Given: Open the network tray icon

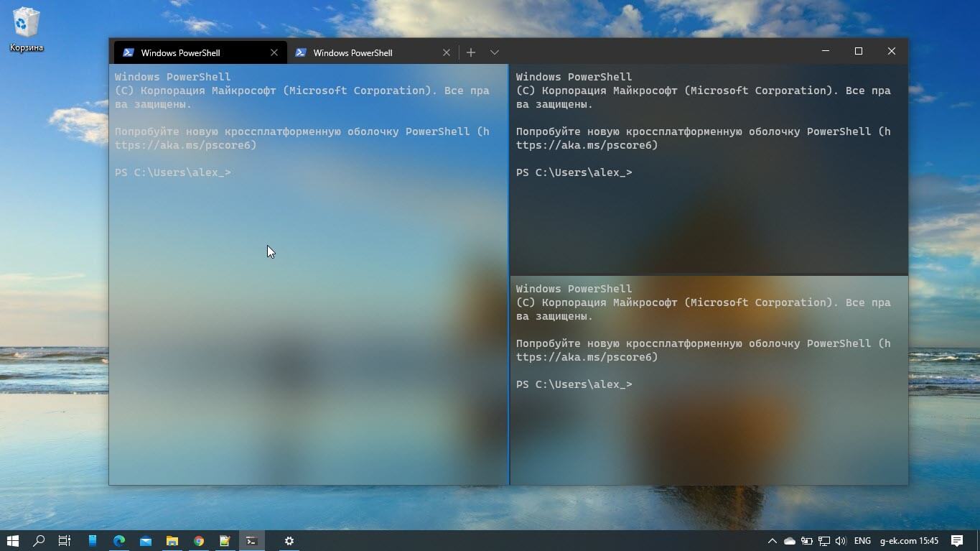Looking at the screenshot, I should [x=824, y=541].
